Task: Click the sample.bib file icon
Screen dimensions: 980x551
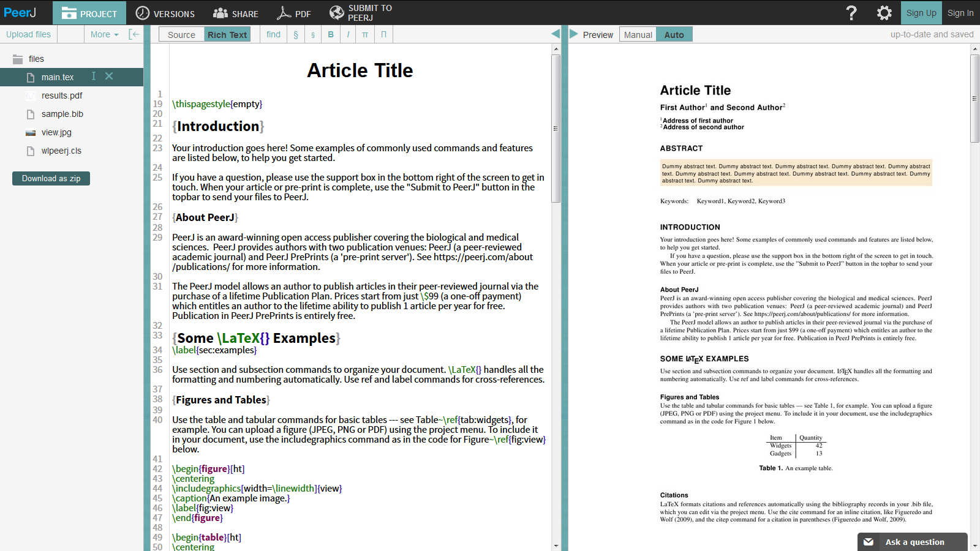Action: (x=31, y=114)
